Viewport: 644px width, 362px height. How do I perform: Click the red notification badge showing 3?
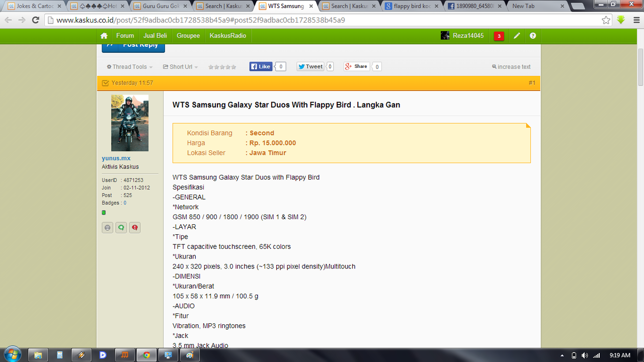499,36
